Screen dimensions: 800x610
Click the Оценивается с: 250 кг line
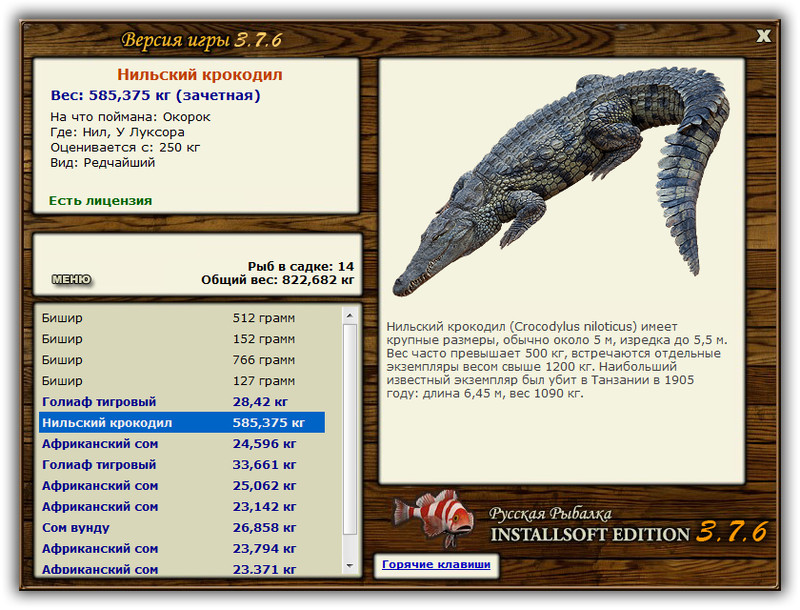[125, 147]
